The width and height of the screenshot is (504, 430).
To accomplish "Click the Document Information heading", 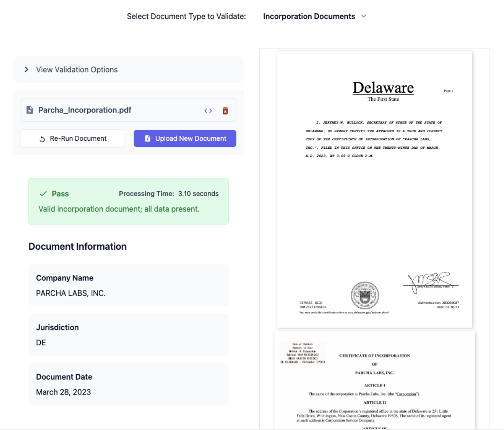I will [x=77, y=246].
